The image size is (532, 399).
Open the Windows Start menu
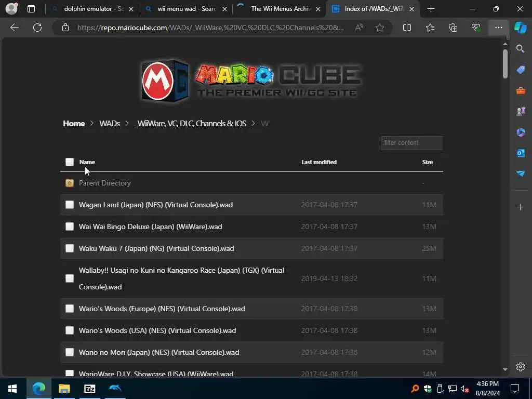[12, 389]
